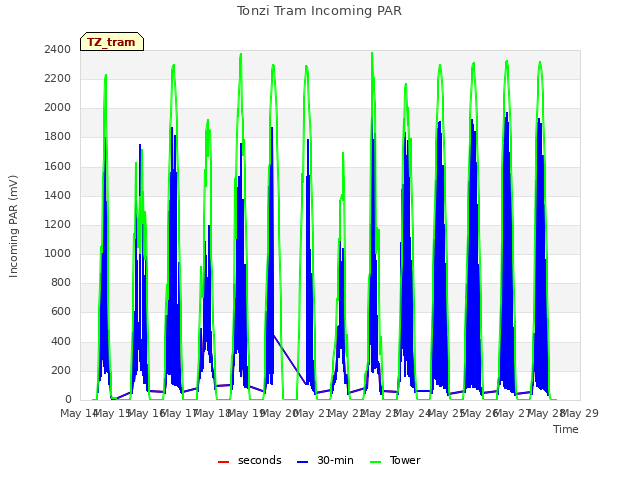
Task: Click the 2400 y-axis tick label
Action: click(58, 49)
